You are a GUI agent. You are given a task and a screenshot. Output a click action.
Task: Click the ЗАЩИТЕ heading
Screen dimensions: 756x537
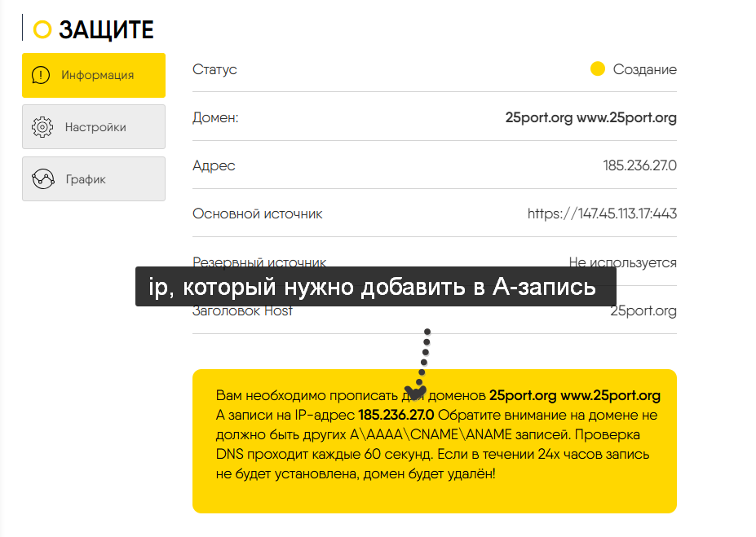106,30
